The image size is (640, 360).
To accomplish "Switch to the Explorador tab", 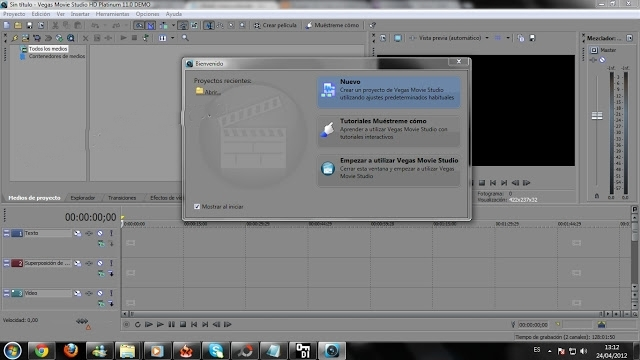I will pyautogui.click(x=83, y=198).
